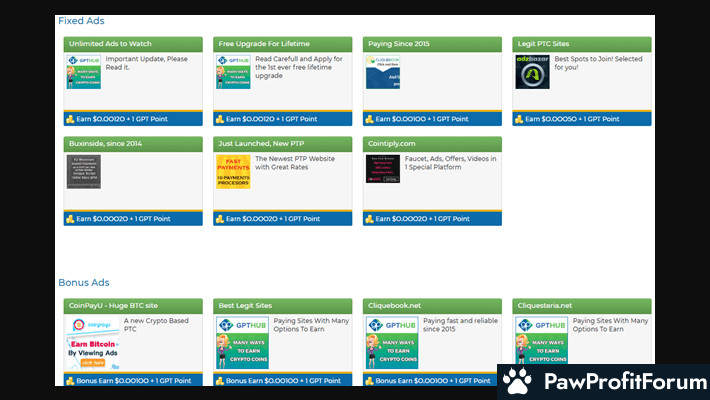Image resolution: width=710 pixels, height=400 pixels.
Task: Click the coin icon under Buxinside ad
Action: [70, 219]
